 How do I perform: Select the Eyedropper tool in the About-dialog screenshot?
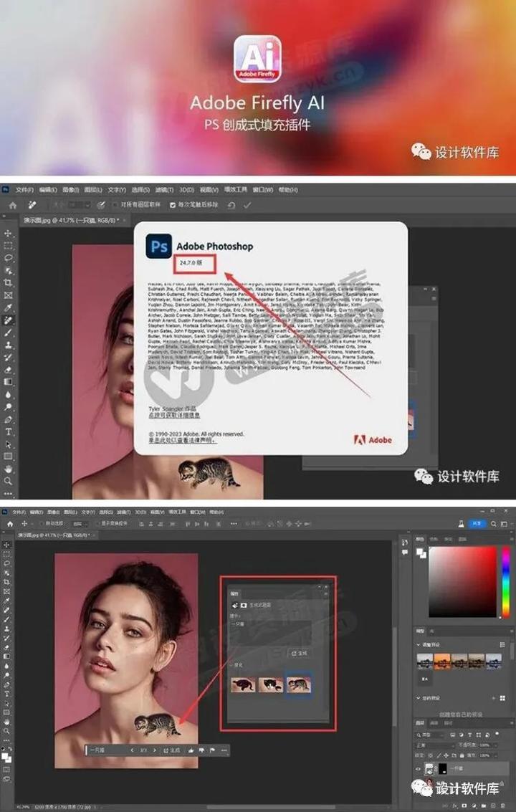[9, 307]
